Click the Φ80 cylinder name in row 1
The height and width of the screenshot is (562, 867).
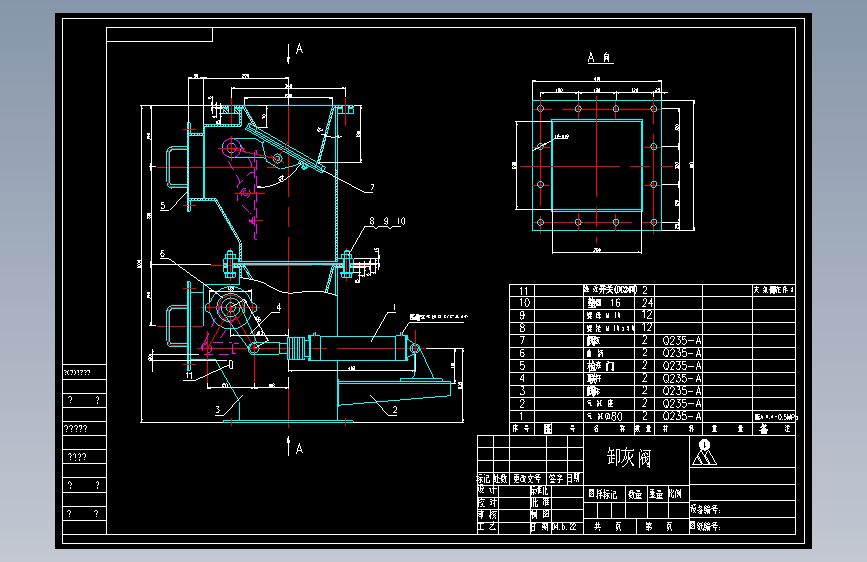click(604, 417)
